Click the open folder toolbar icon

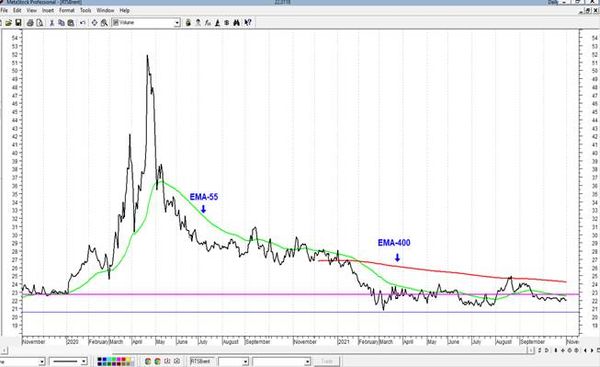click(x=8, y=23)
